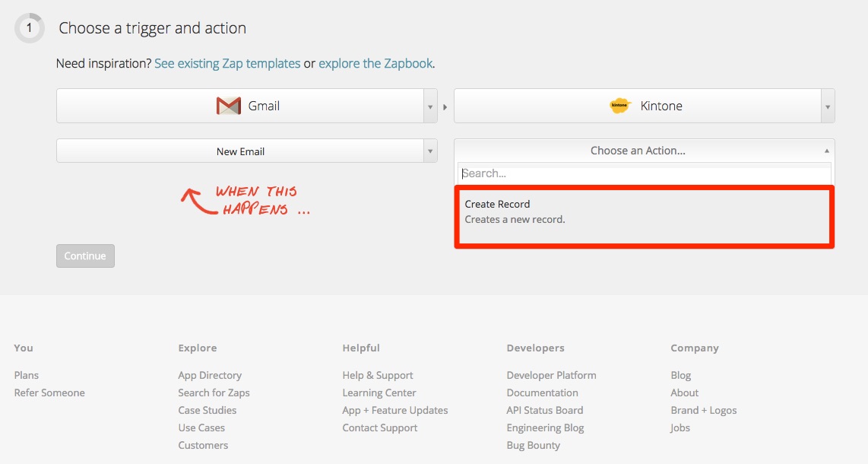
Task: Open explore the Zapbook link
Action: coord(375,64)
